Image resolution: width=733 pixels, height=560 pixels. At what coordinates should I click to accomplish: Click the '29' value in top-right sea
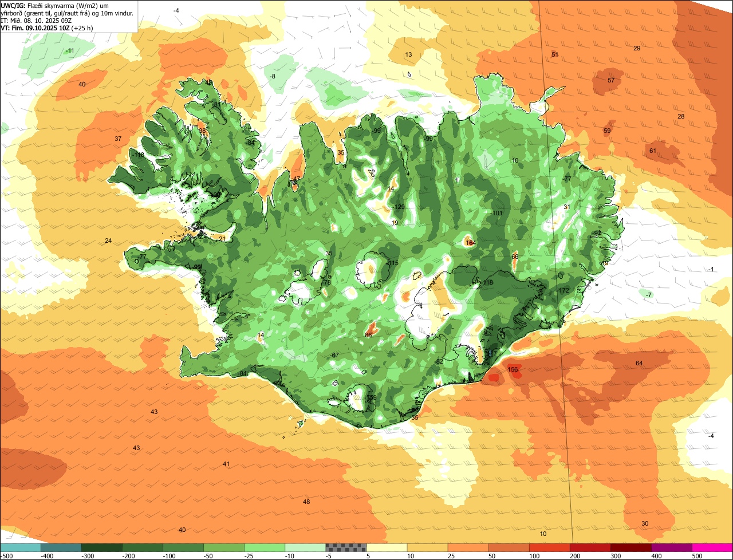pyautogui.click(x=637, y=49)
